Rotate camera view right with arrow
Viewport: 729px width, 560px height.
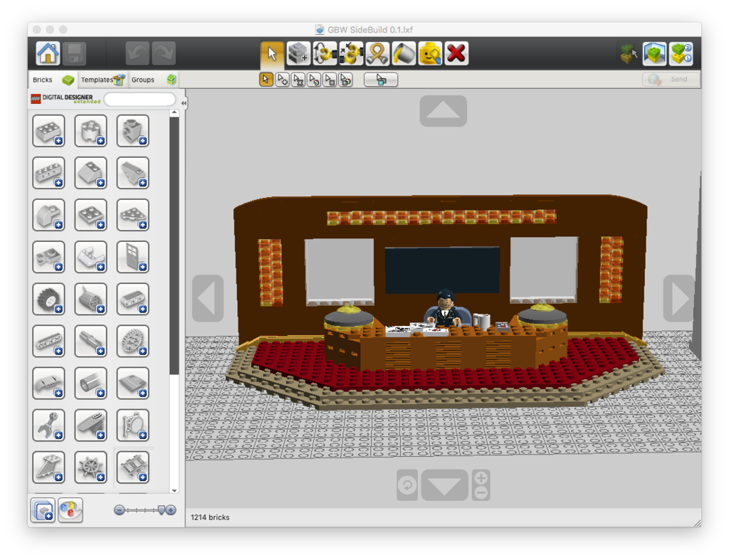click(678, 298)
